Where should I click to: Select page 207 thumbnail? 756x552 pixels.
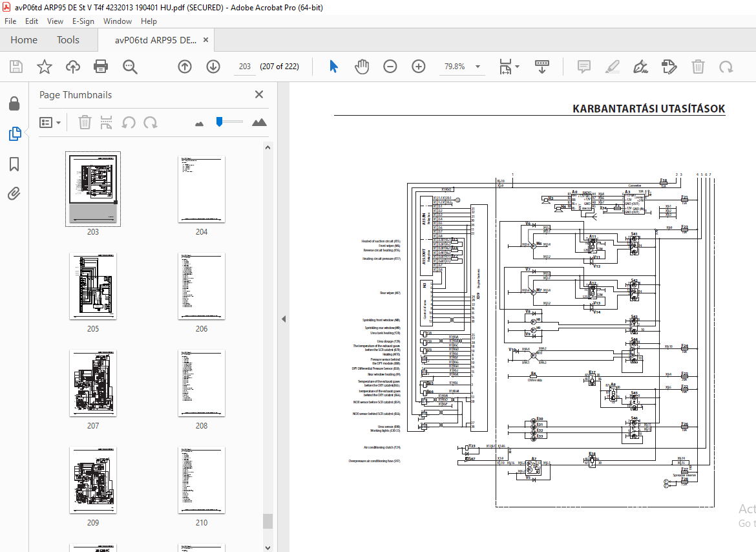point(93,383)
